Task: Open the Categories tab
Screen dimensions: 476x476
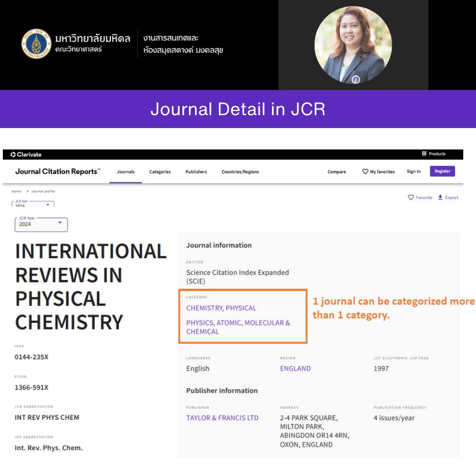Action: 160,172
